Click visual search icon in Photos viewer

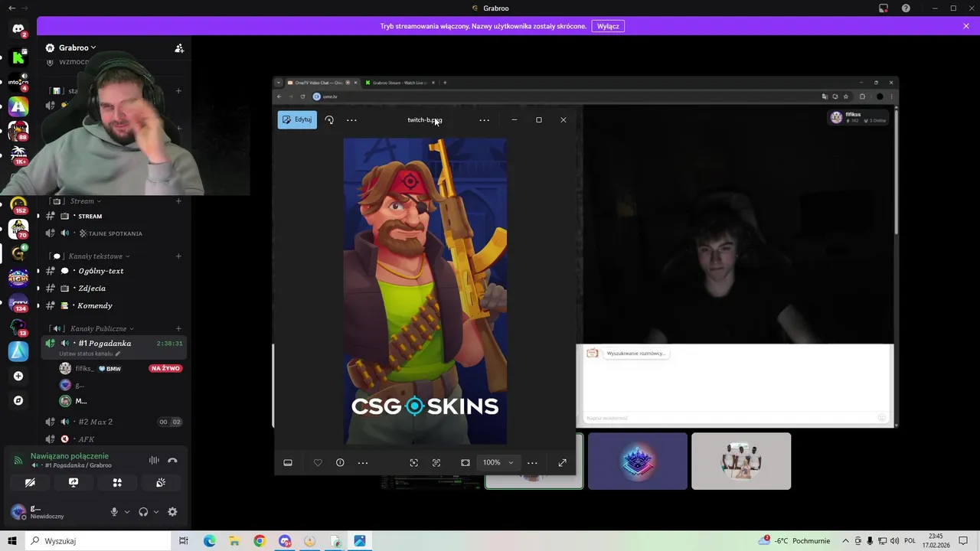[414, 463]
